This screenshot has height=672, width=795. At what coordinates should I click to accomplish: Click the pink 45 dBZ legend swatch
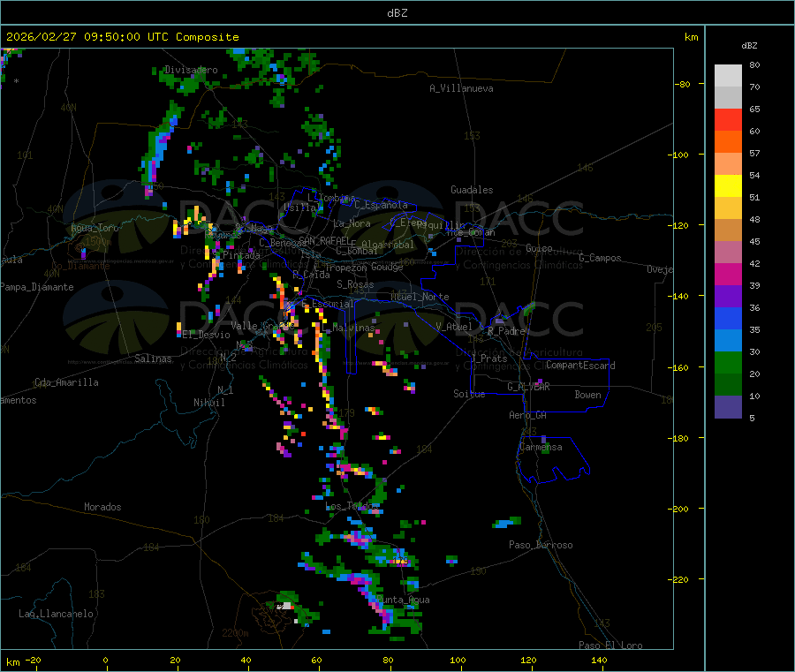tap(728, 252)
